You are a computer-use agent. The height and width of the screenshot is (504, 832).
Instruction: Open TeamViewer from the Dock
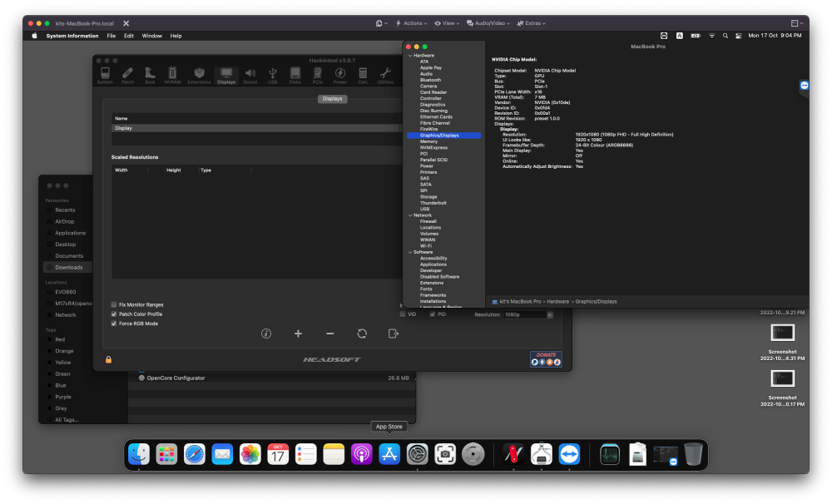[569, 455]
